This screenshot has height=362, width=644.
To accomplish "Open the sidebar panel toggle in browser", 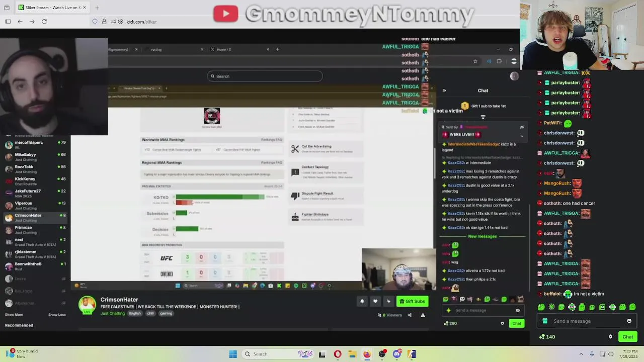I will (8, 22).
